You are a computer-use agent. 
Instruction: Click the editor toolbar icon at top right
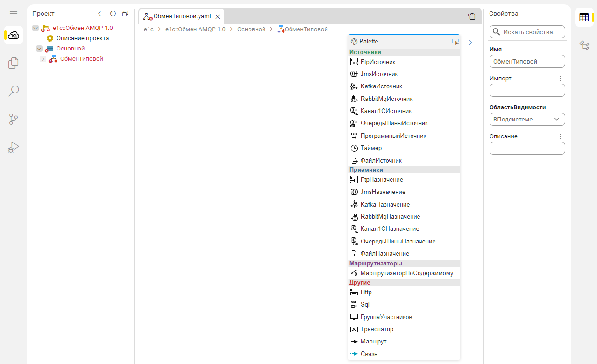[472, 16]
